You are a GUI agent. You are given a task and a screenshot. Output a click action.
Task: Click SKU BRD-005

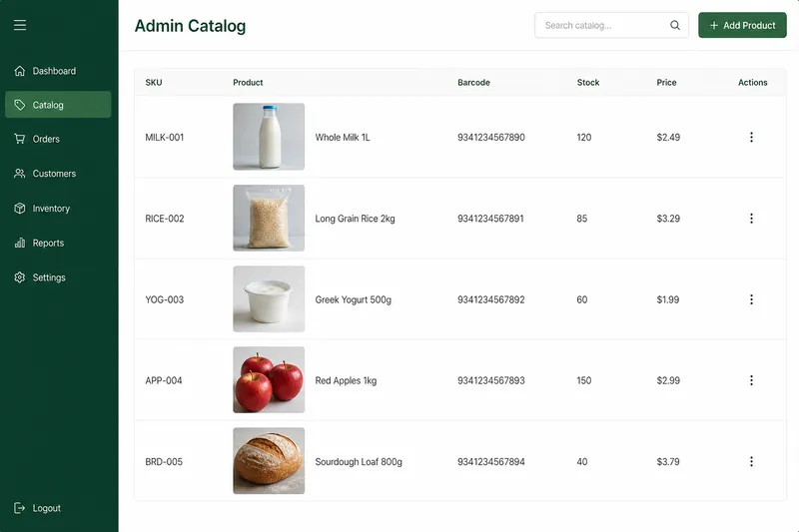[164, 462]
